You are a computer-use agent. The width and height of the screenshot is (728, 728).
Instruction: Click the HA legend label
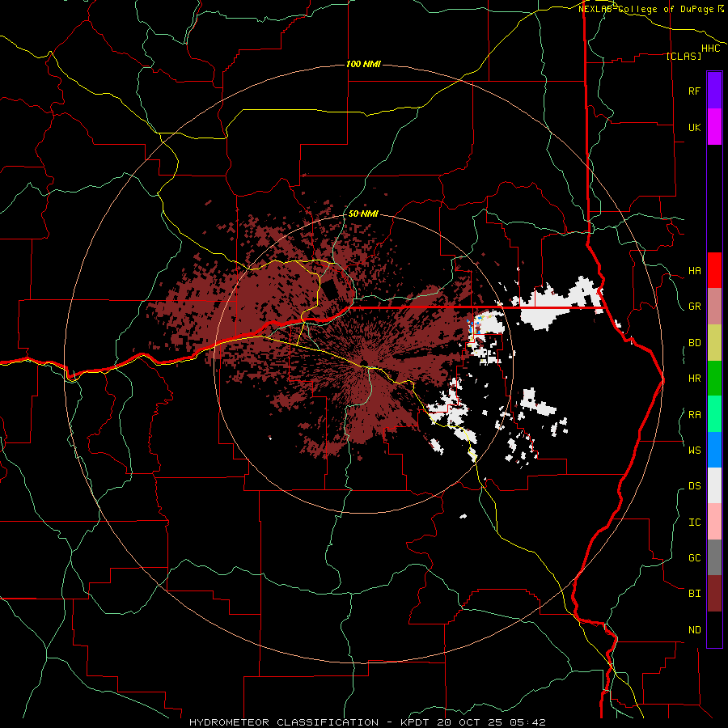coord(694,271)
